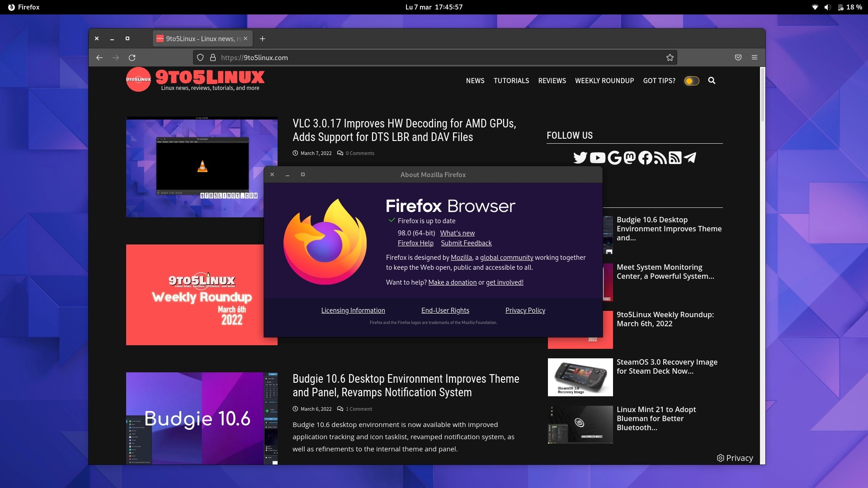Open the REVIEWS menu item
This screenshot has height=488, width=868.
pyautogui.click(x=552, y=80)
